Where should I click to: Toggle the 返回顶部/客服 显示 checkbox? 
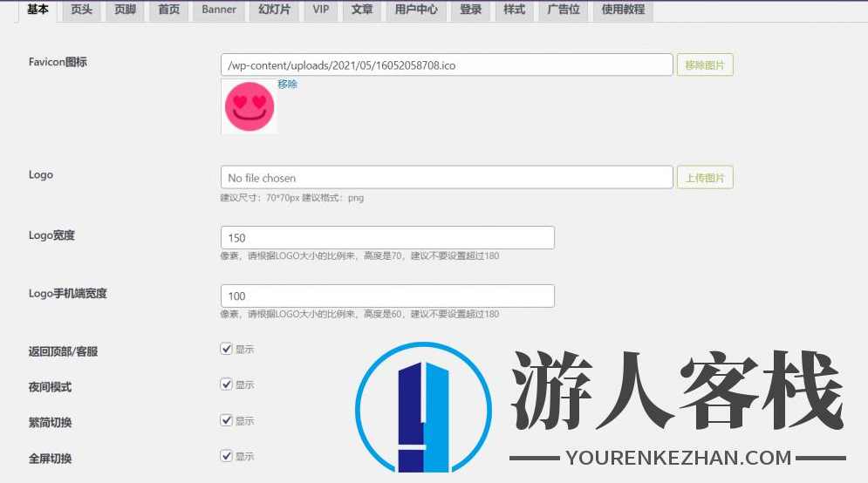(226, 349)
